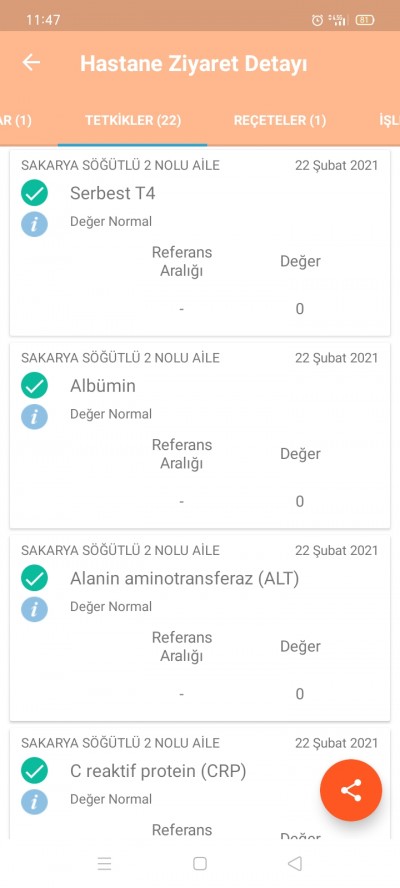
Task: Open the info icon for Serbest T4
Action: point(35,224)
